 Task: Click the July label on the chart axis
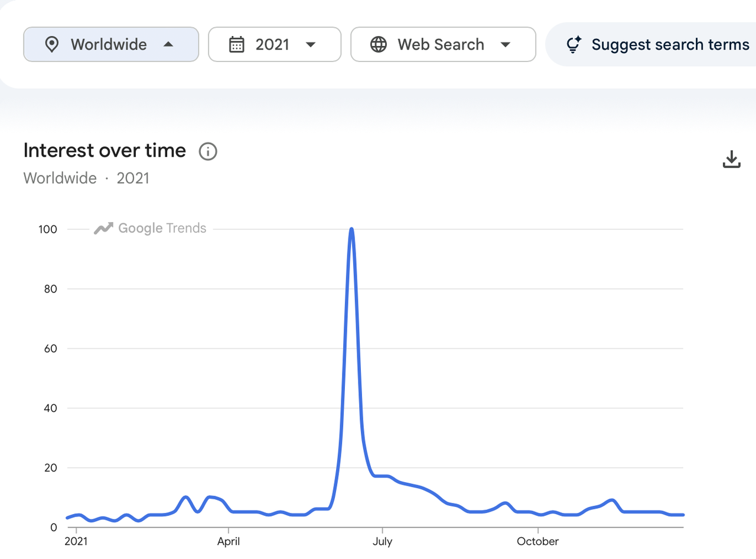pyautogui.click(x=382, y=541)
